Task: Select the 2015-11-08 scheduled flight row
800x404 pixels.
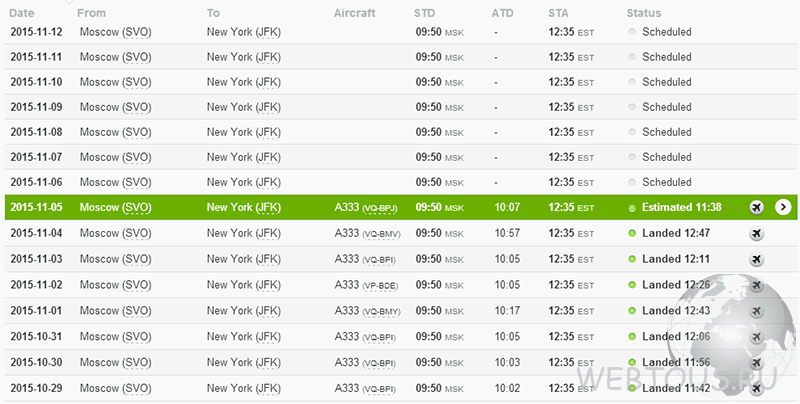Action: point(401,132)
